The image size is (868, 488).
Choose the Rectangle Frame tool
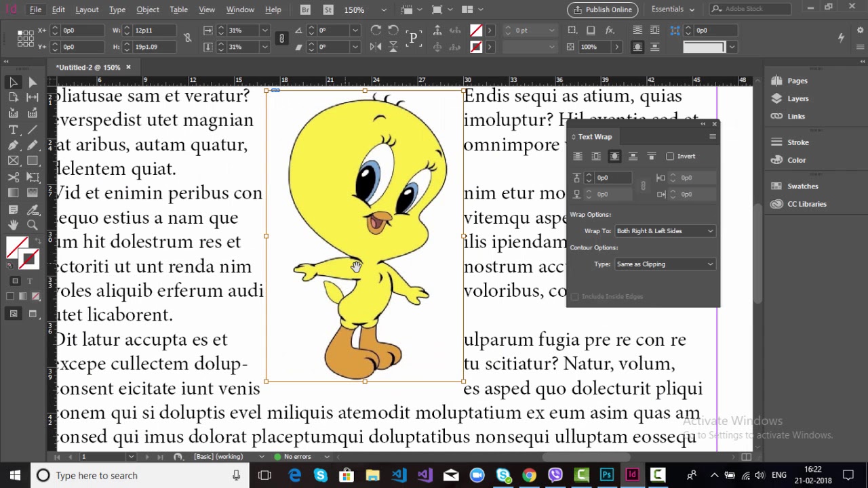(13, 161)
